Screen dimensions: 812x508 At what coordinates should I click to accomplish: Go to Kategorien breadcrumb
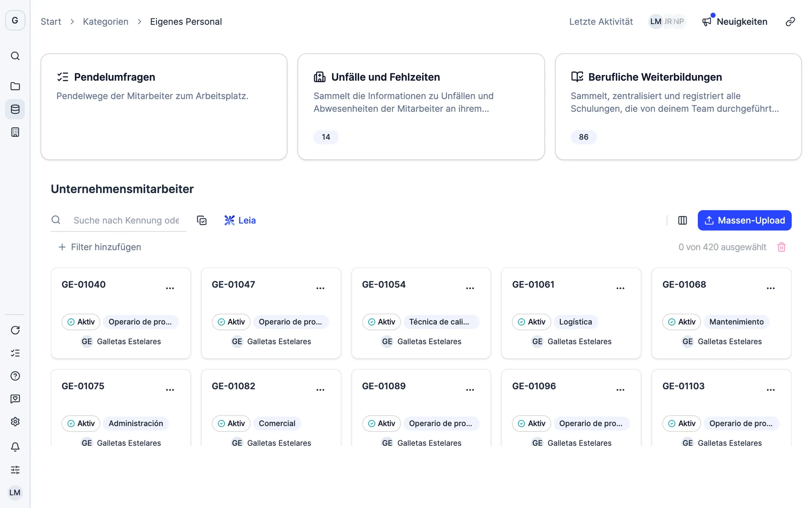coord(106,22)
